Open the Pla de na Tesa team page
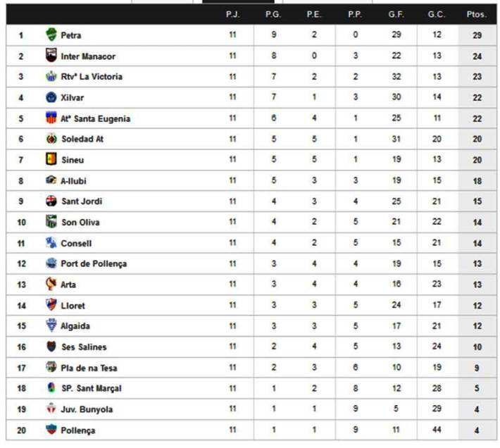 tap(89, 368)
